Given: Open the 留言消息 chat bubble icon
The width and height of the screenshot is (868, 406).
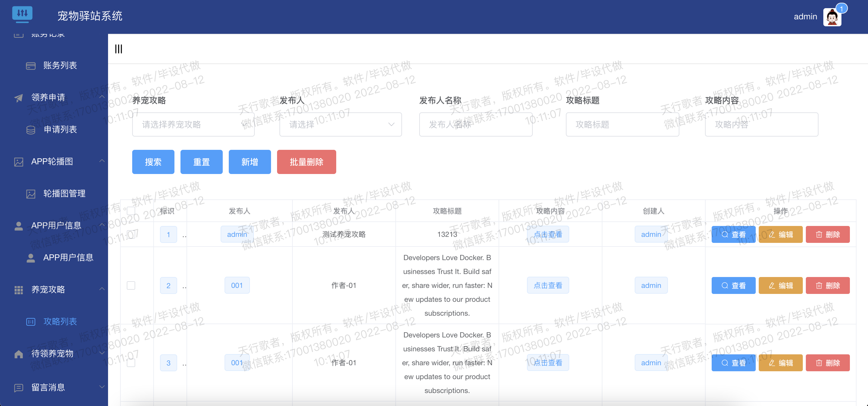Looking at the screenshot, I should click(x=18, y=387).
